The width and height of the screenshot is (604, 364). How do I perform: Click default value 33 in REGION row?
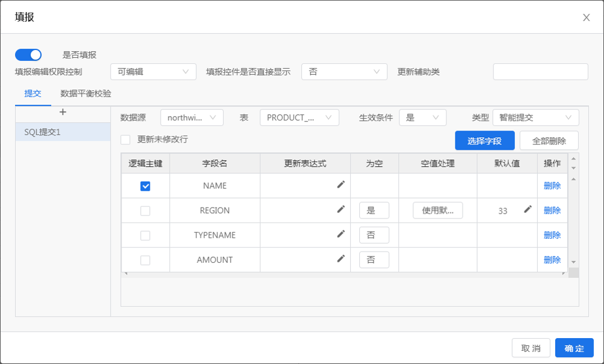pyautogui.click(x=503, y=211)
